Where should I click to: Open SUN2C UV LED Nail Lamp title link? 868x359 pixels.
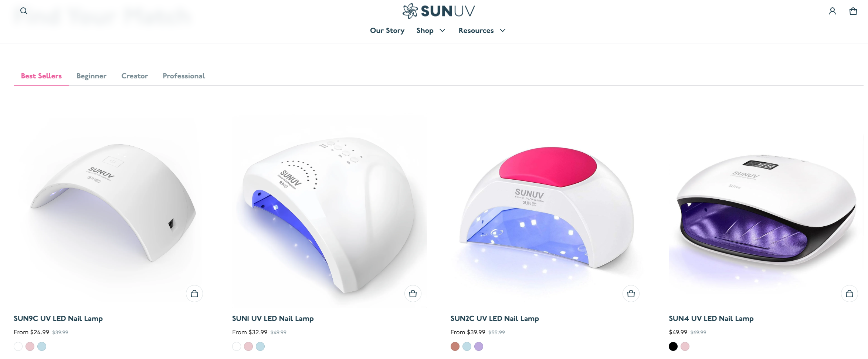pyautogui.click(x=495, y=318)
